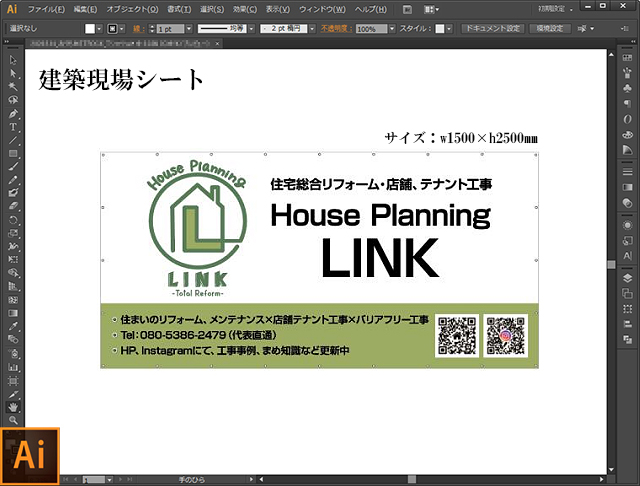Screen dimensions: 640x486
Task: Open the 効果 menu
Action: coord(245,9)
